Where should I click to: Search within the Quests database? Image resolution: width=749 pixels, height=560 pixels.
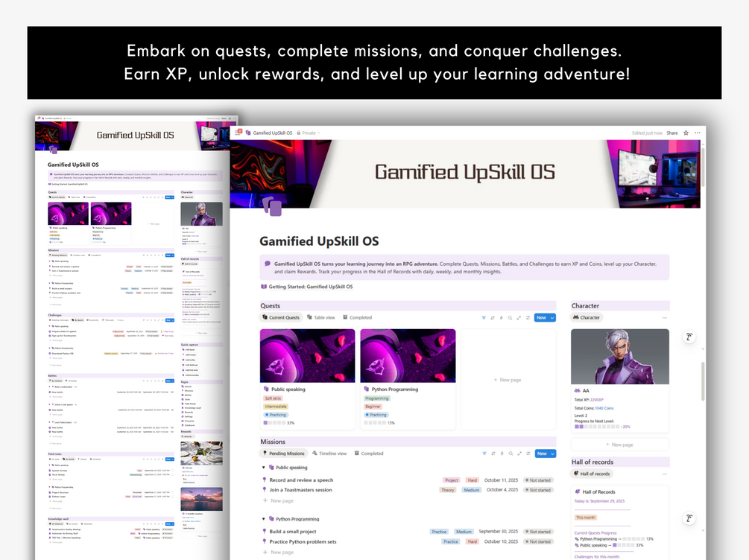tap(511, 317)
